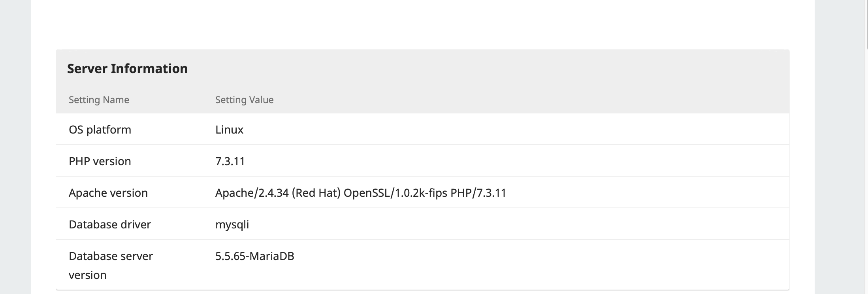This screenshot has width=868, height=294.
Task: Select the 5.5.65-MariaDB value text
Action: click(255, 256)
